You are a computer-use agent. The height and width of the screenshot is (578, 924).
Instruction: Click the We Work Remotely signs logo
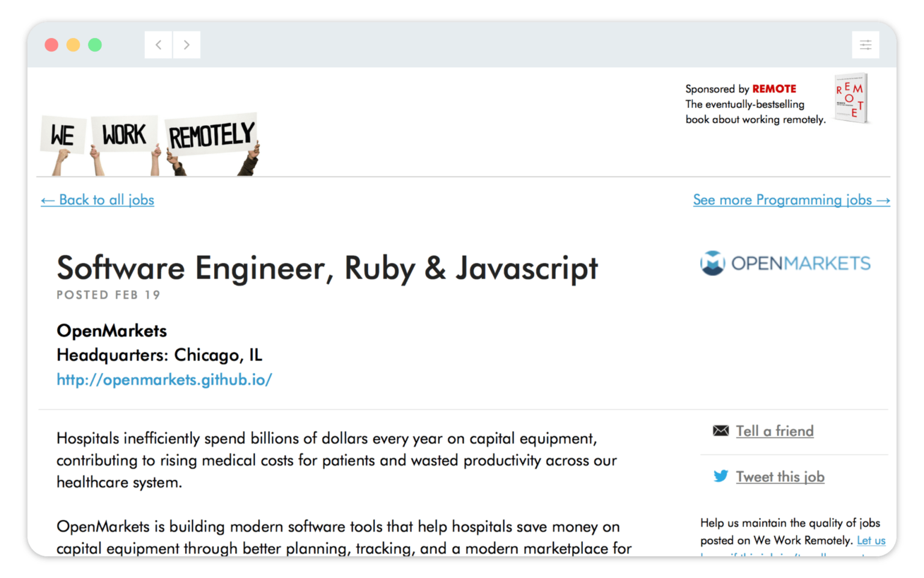(149, 141)
